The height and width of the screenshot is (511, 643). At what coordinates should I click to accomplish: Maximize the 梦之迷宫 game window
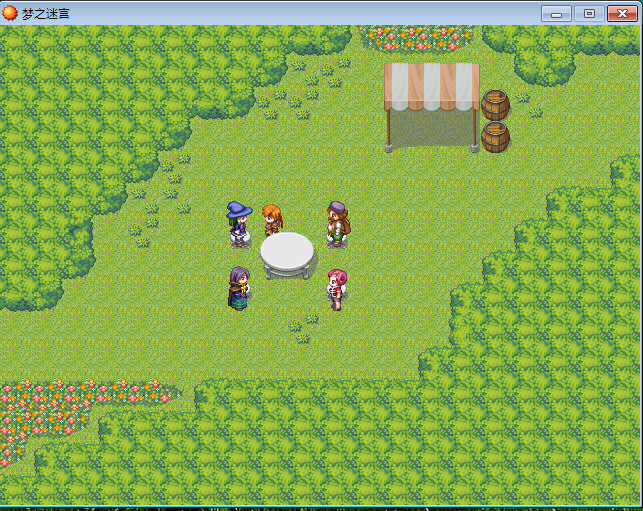pyautogui.click(x=589, y=14)
